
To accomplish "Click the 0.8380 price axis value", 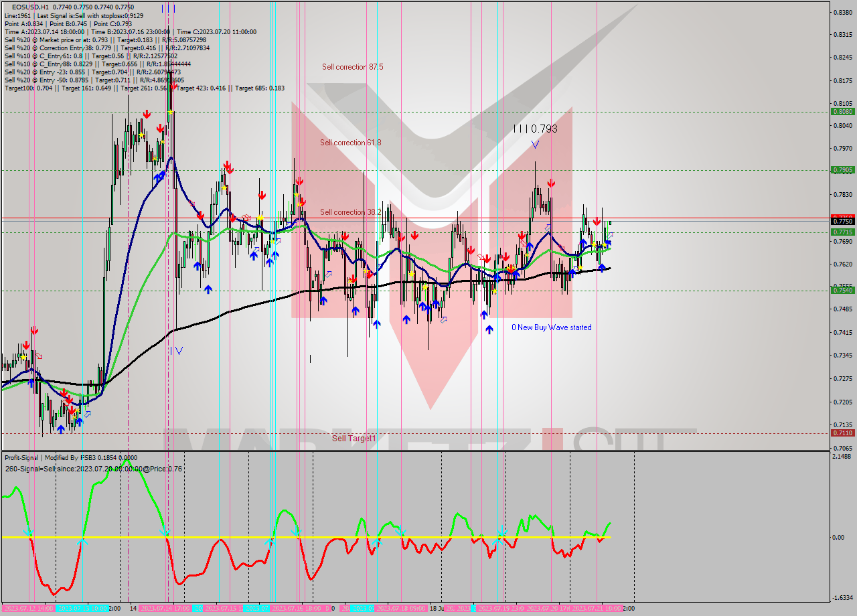I will [843, 12].
